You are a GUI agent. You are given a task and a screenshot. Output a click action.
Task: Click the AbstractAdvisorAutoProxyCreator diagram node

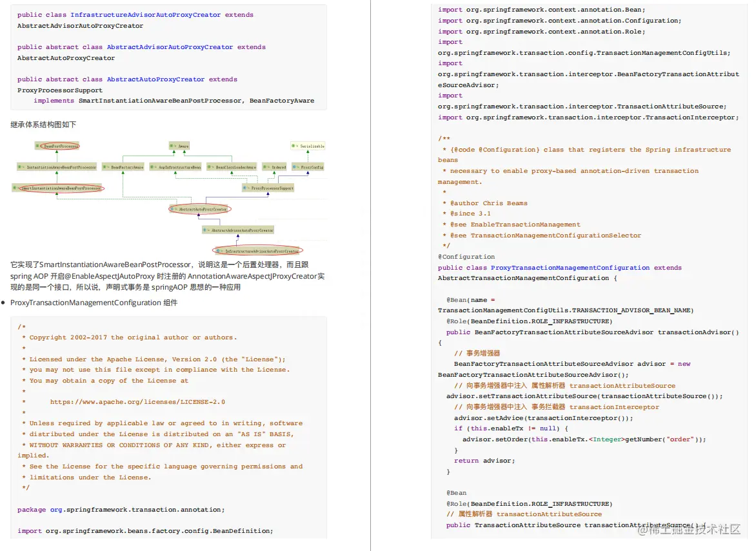pyautogui.click(x=238, y=230)
